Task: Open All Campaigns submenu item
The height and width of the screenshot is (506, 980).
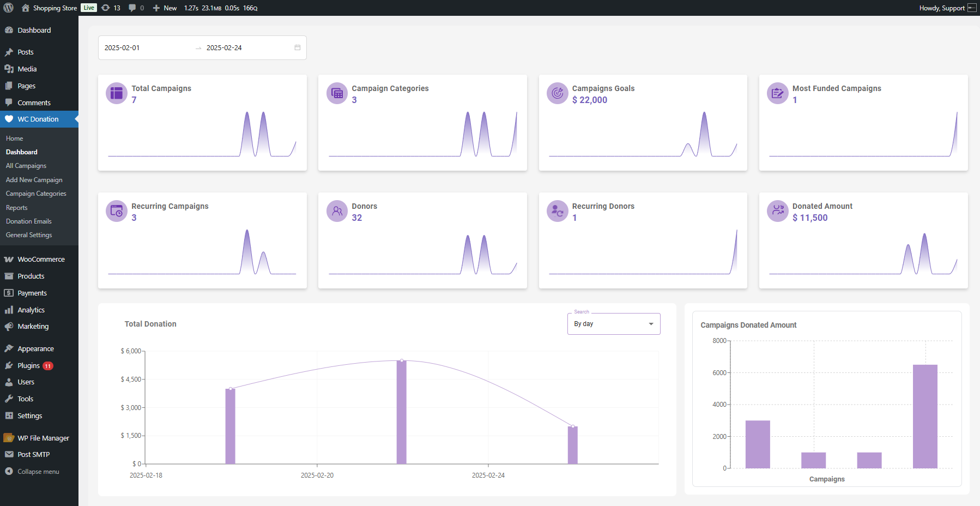Action: pos(26,166)
